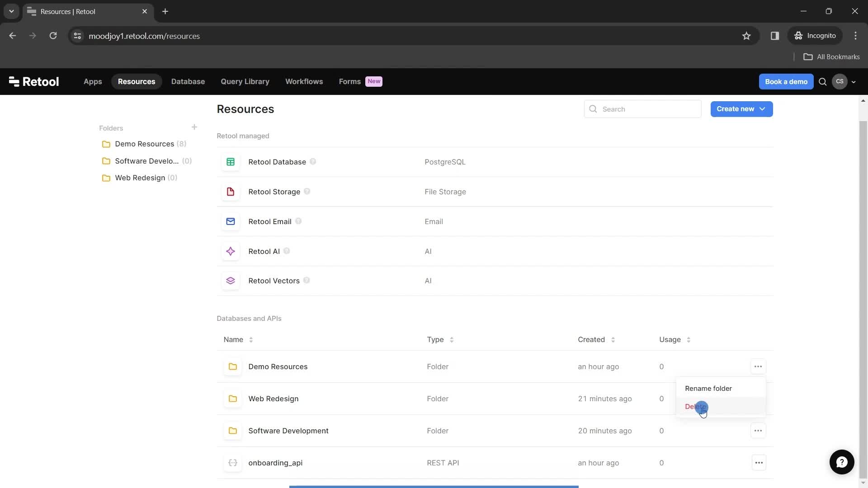Click the Demo Resources folder icon
Viewport: 868px width, 488px height.
pos(232,366)
